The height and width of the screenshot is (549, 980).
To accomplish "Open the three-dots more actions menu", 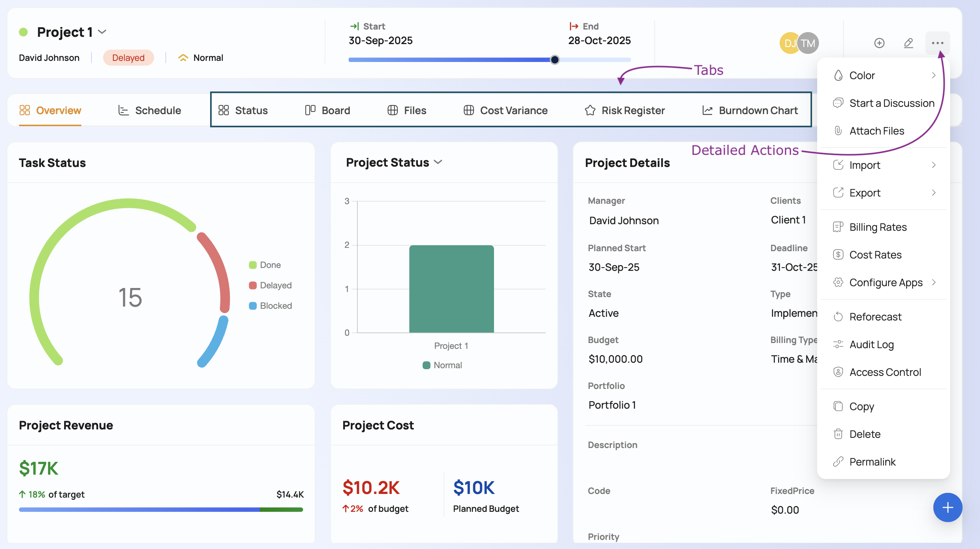I will 937,43.
